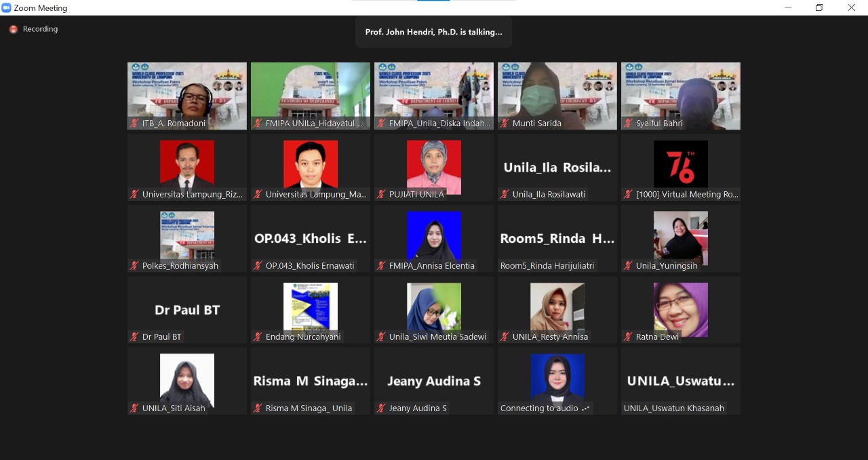The height and width of the screenshot is (460, 868).
Task: Click the "Prof. John Hendri is talking" banner
Action: pos(433,32)
